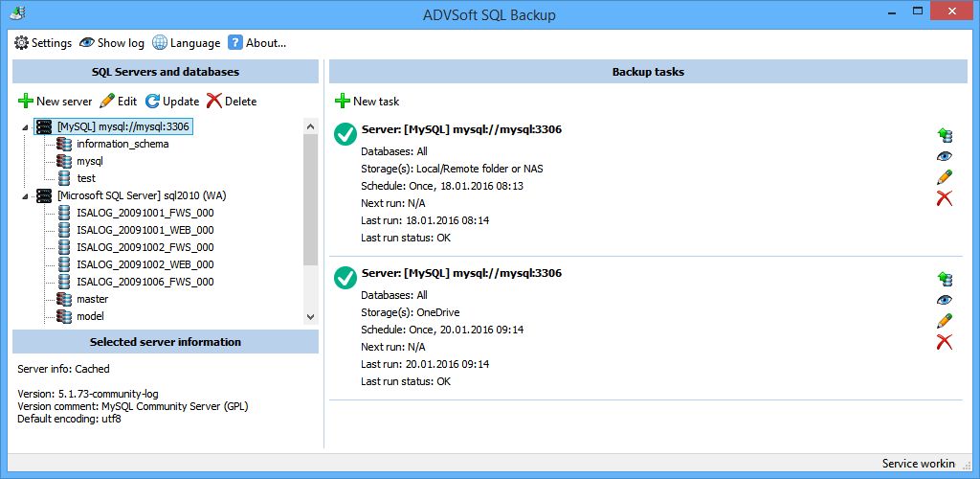The image size is (980, 479).
Task: Open the Language globe menu
Action: click(187, 43)
